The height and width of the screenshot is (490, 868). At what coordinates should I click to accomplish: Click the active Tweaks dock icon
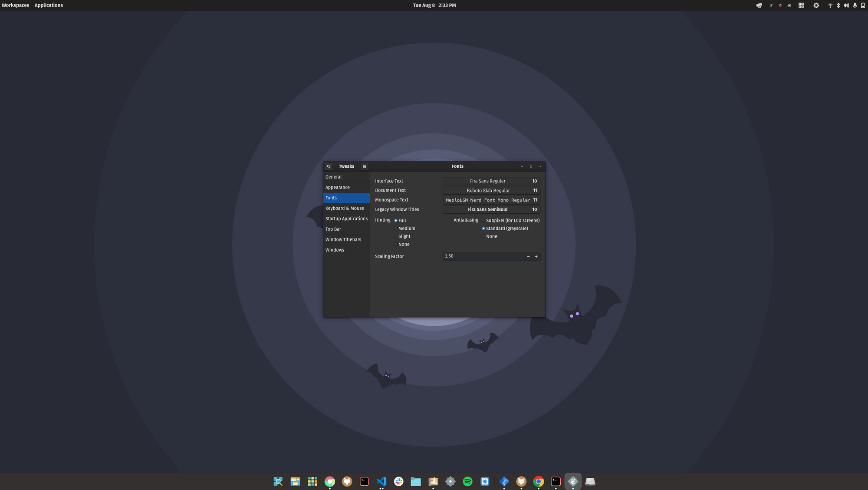tap(573, 481)
